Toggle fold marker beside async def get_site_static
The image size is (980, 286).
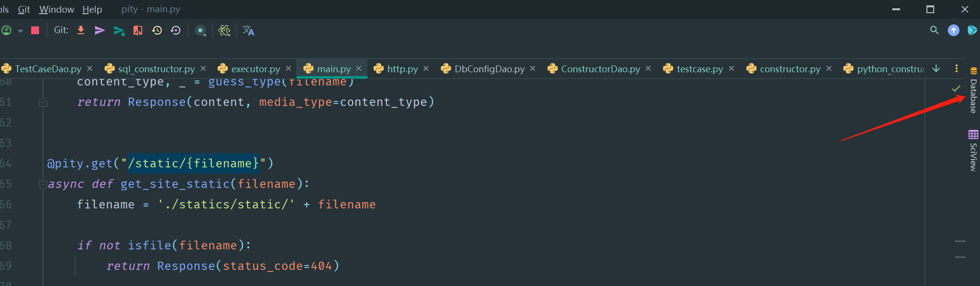(43, 184)
